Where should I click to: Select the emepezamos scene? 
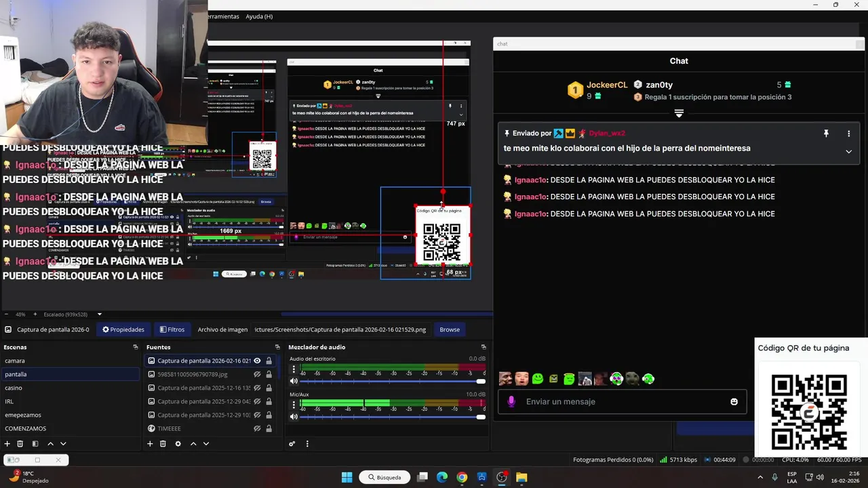coord(70,415)
